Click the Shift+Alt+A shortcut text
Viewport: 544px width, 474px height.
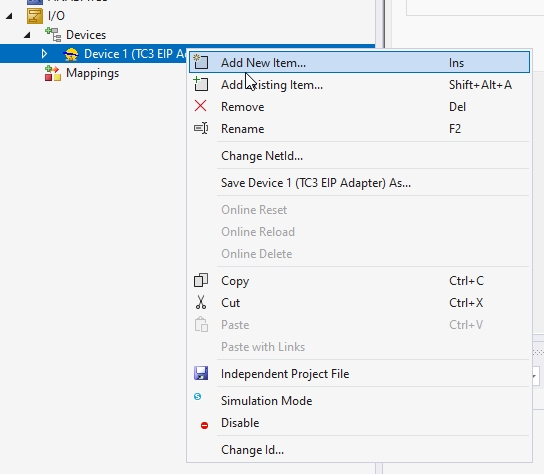480,85
